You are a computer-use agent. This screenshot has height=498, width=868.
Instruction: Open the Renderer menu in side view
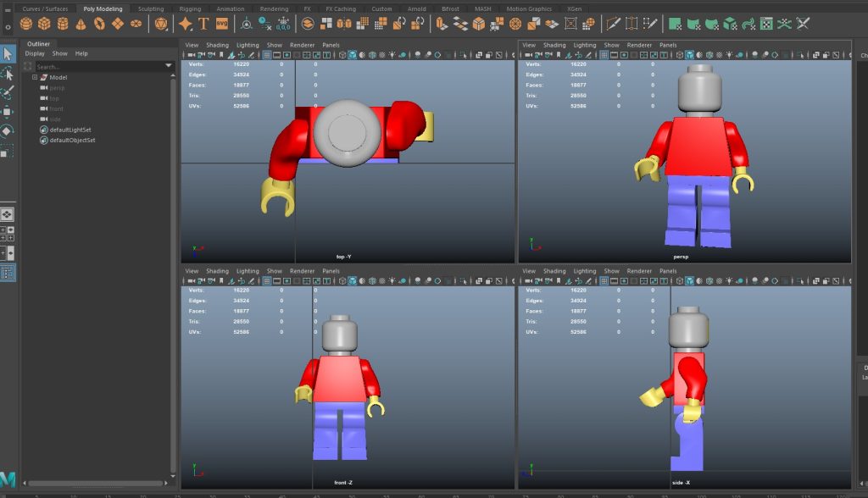click(639, 271)
